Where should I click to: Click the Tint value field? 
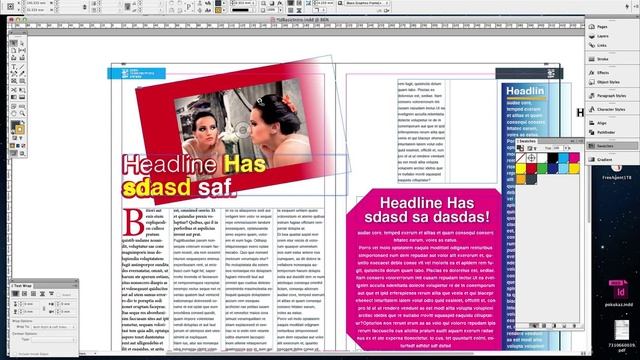557,148
